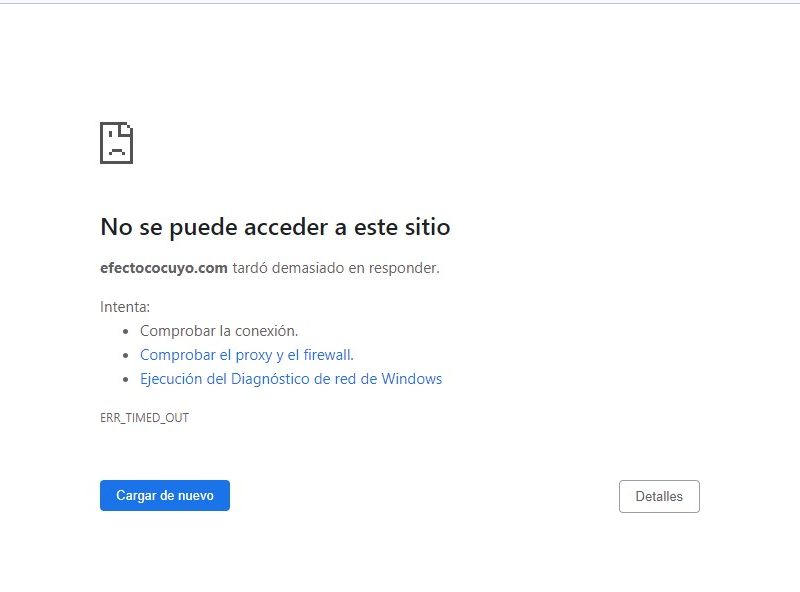Click the efectococuyo.com domain text
The image size is (800, 592).
[x=164, y=267]
